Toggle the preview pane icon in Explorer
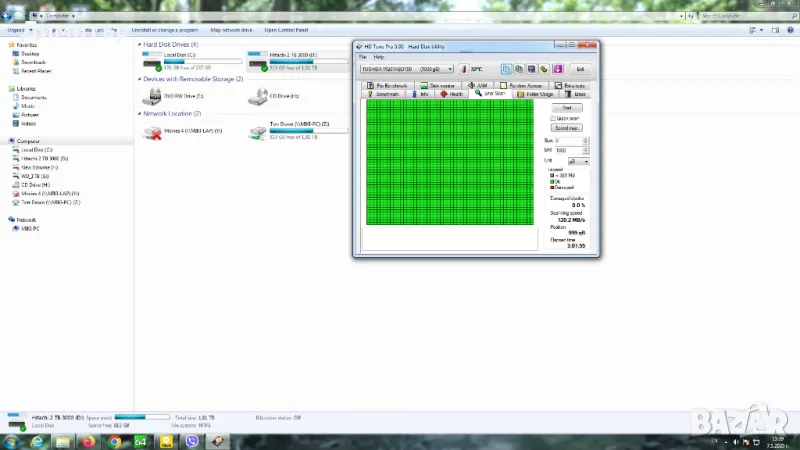 pyautogui.click(x=776, y=30)
